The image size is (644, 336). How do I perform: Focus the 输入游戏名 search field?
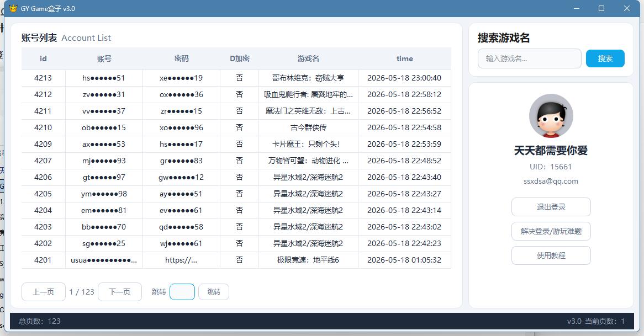530,58
